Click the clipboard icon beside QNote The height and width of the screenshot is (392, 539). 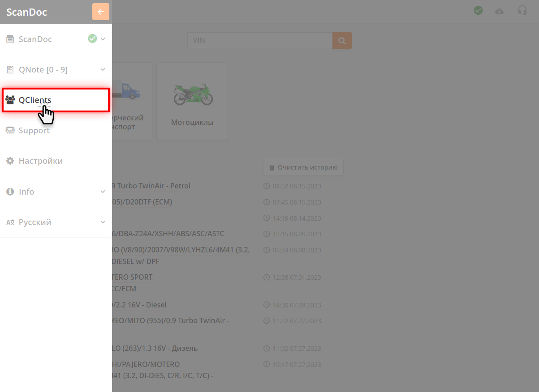(10, 69)
